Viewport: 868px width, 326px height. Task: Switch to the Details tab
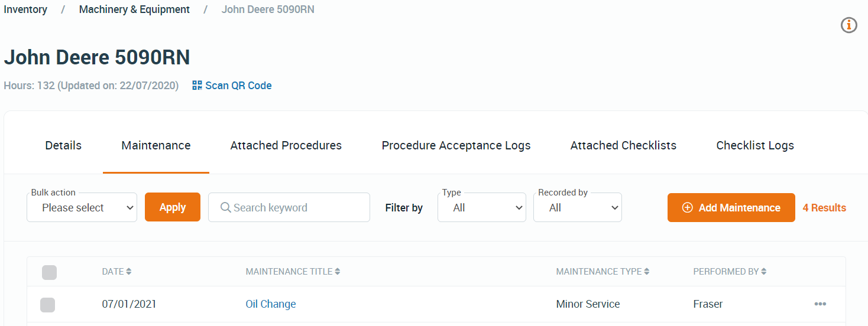click(63, 145)
